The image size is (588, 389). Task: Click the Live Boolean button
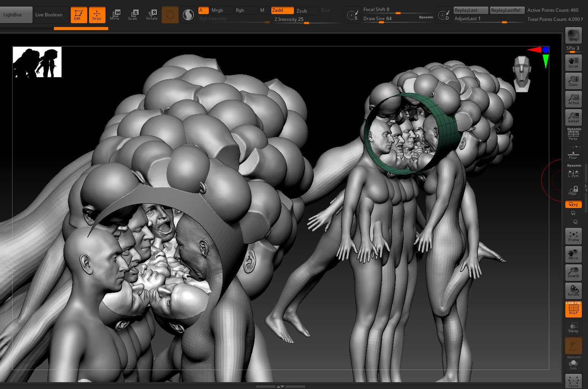coord(49,15)
